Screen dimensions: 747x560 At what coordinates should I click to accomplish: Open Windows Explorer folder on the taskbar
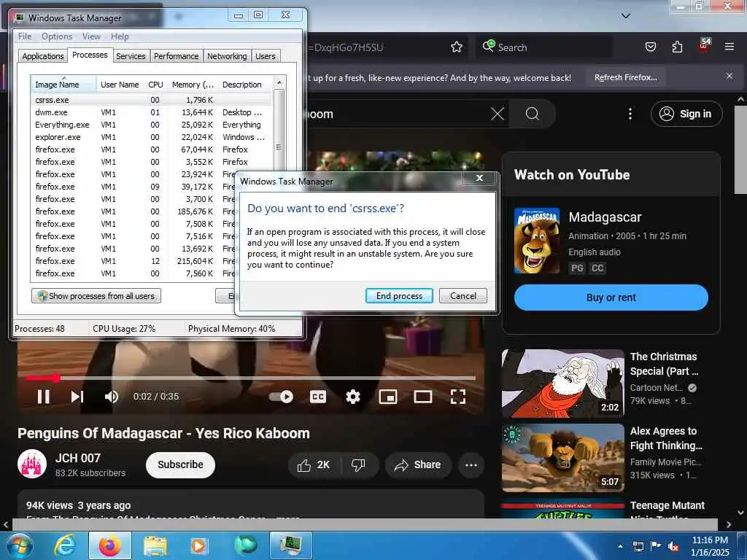click(x=155, y=545)
